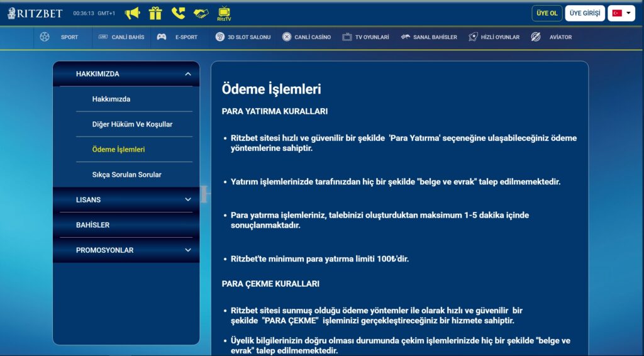Click the handshake partnership icon

point(201,14)
